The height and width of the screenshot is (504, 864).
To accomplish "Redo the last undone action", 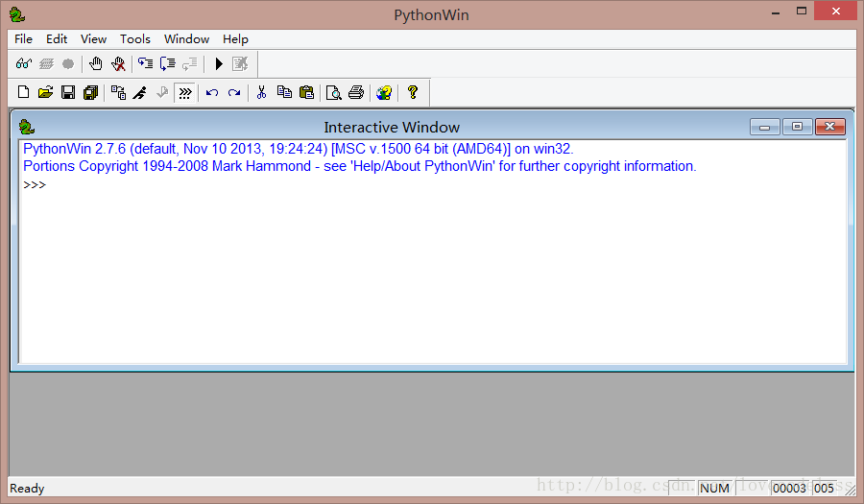I will point(234,92).
